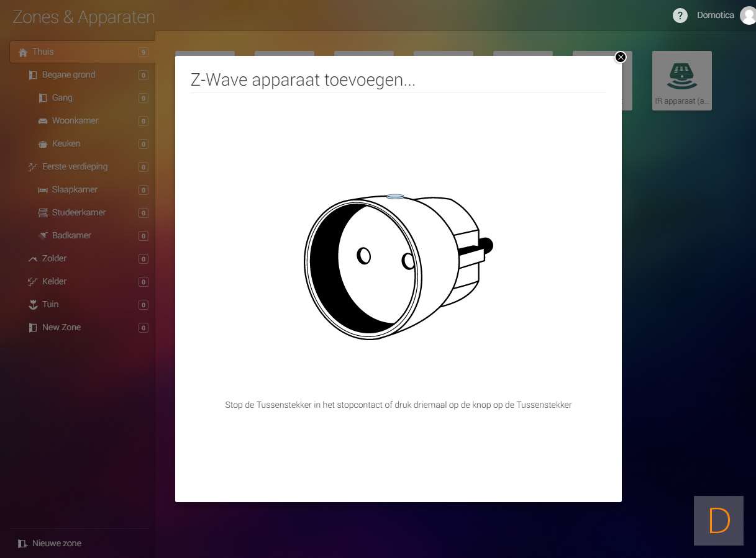
Task: Click the orange D logo badge
Action: coord(719,521)
